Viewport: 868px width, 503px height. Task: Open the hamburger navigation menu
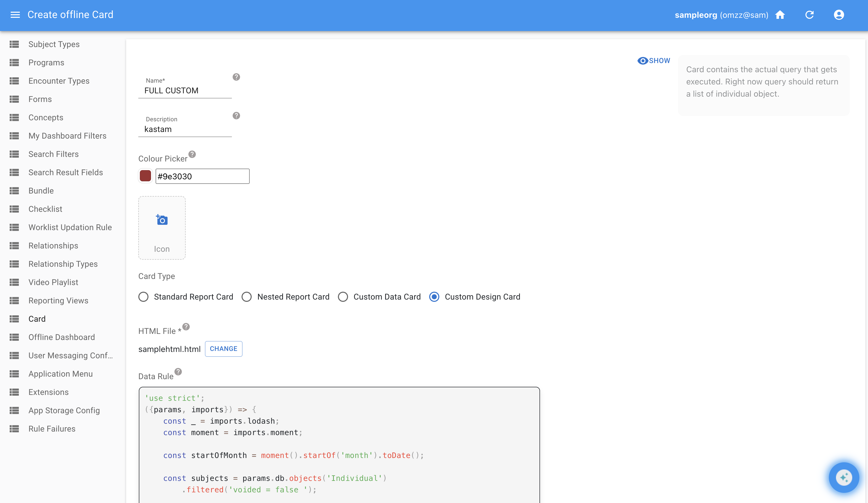15,15
